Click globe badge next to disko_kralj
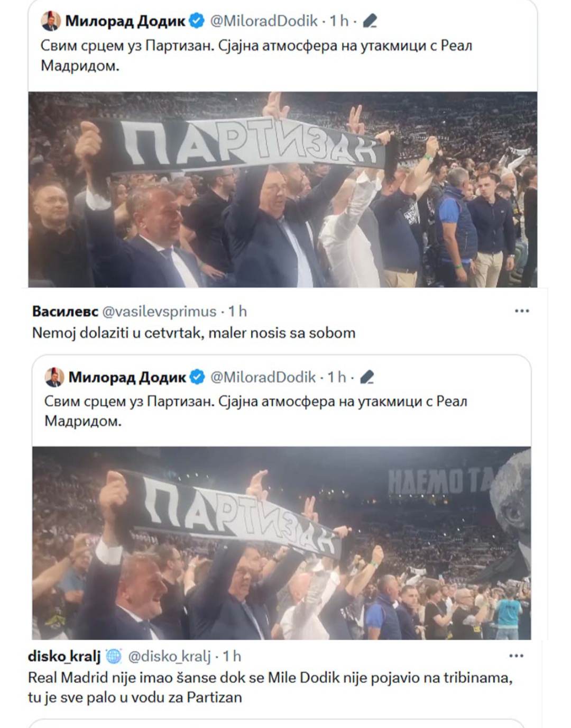 pos(114,657)
